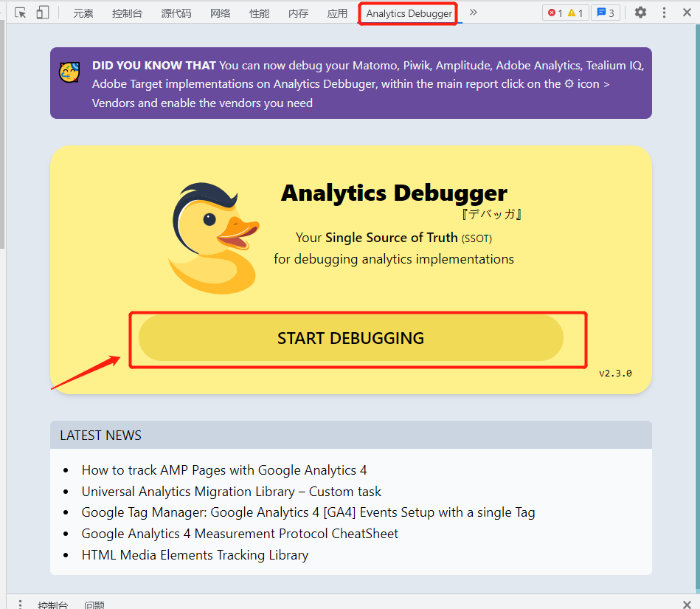Open the AMP Pages tracking news link
The width and height of the screenshot is (700, 609).
[x=223, y=470]
